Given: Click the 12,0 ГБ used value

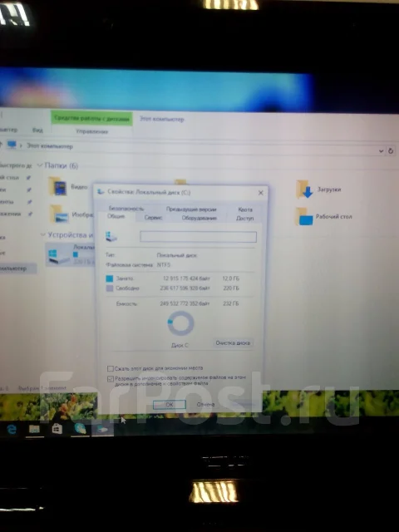Looking at the screenshot, I should [231, 278].
